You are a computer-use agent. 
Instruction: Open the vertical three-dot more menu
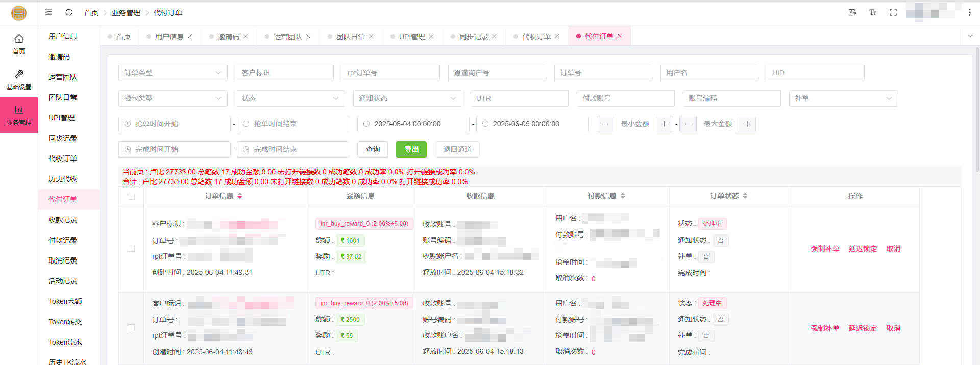(969, 12)
